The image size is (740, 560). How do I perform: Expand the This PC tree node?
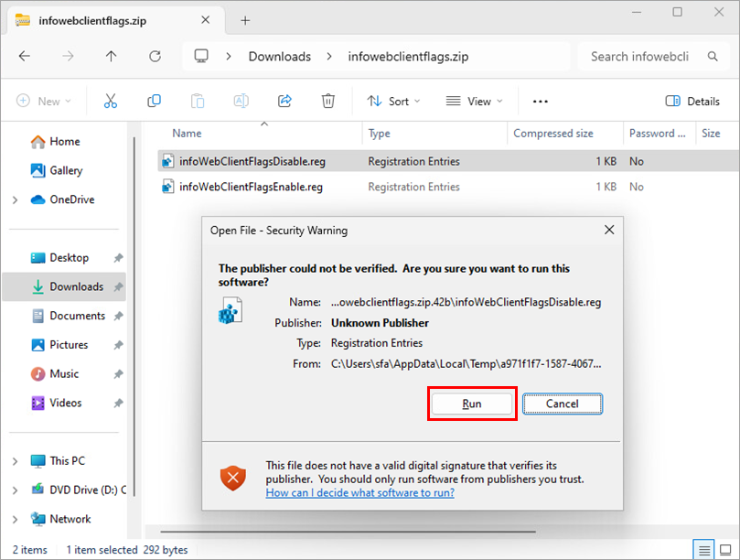click(15, 461)
